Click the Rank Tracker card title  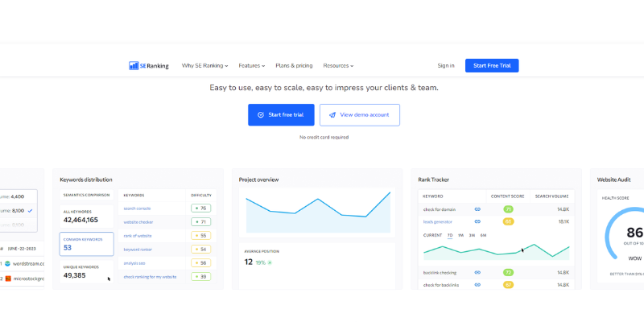point(433,180)
